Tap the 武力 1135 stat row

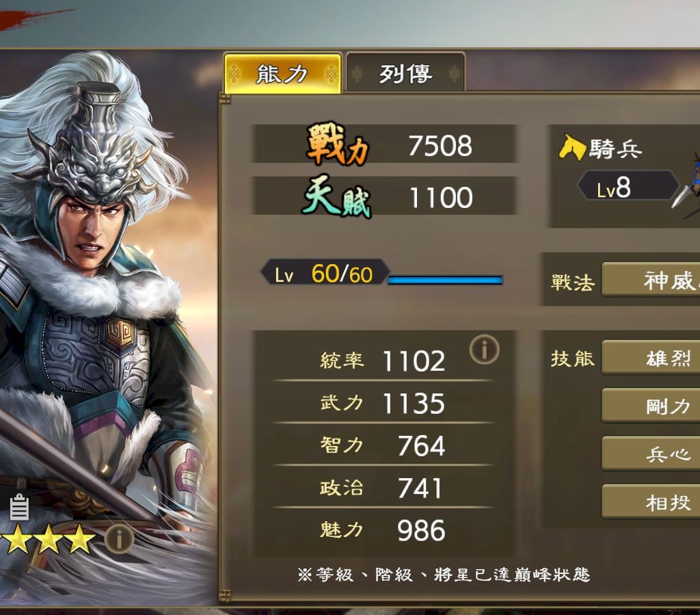(x=383, y=402)
